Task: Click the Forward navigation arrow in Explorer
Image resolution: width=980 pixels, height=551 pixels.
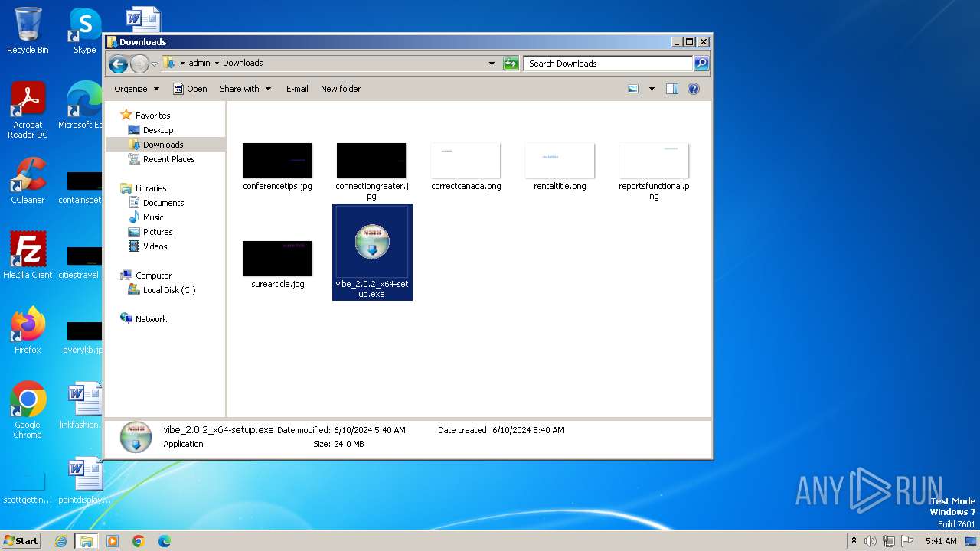Action: (139, 64)
